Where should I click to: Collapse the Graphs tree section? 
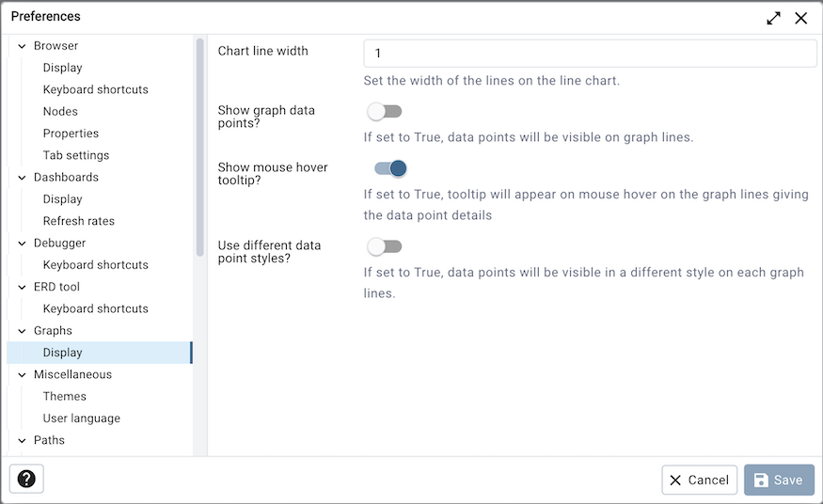click(x=22, y=331)
